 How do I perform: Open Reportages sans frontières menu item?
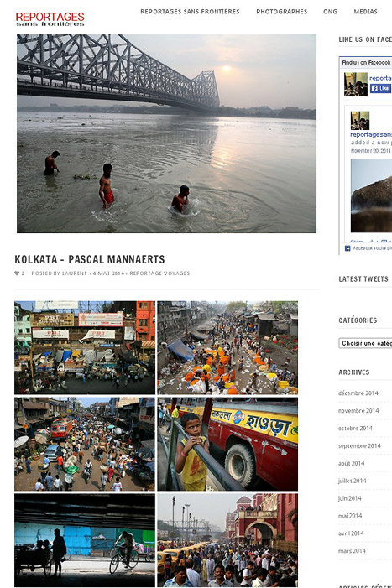[x=190, y=12]
